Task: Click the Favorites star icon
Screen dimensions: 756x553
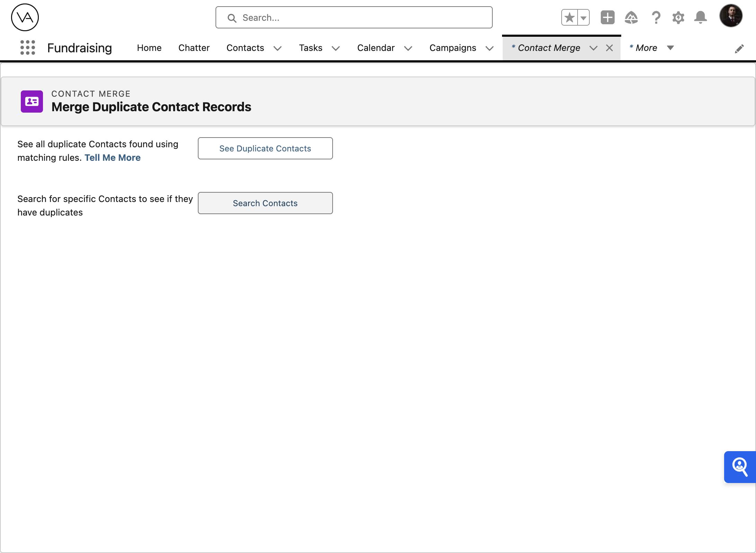Action: [569, 17]
